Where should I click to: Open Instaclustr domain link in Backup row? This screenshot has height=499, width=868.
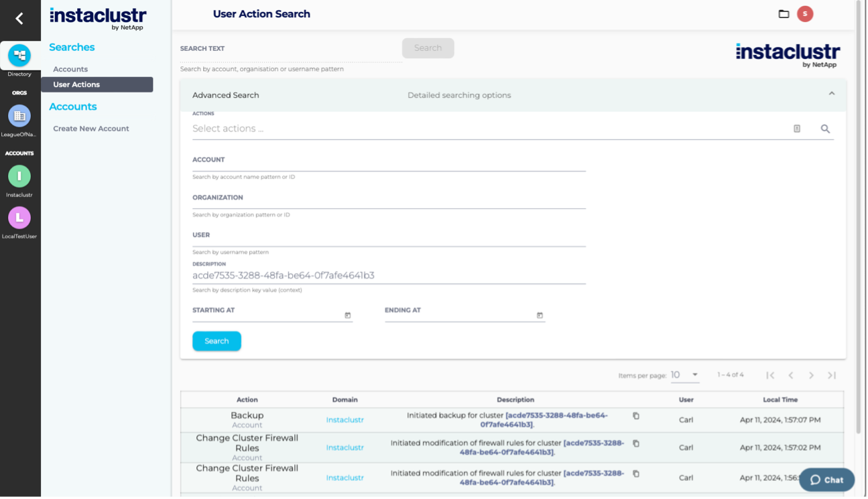pos(345,420)
